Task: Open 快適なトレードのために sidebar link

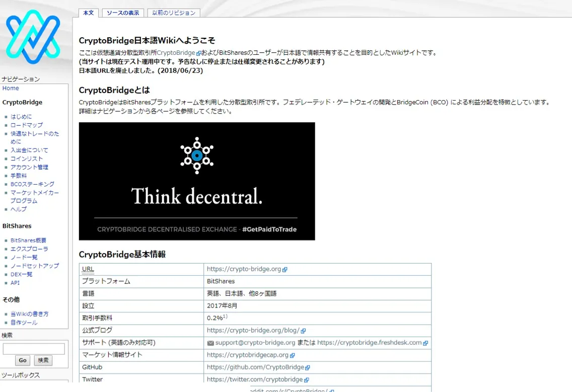Action: pyautogui.click(x=35, y=137)
